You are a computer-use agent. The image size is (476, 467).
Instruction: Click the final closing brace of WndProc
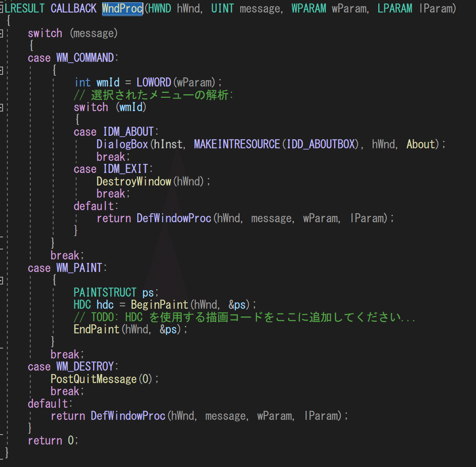6,453
